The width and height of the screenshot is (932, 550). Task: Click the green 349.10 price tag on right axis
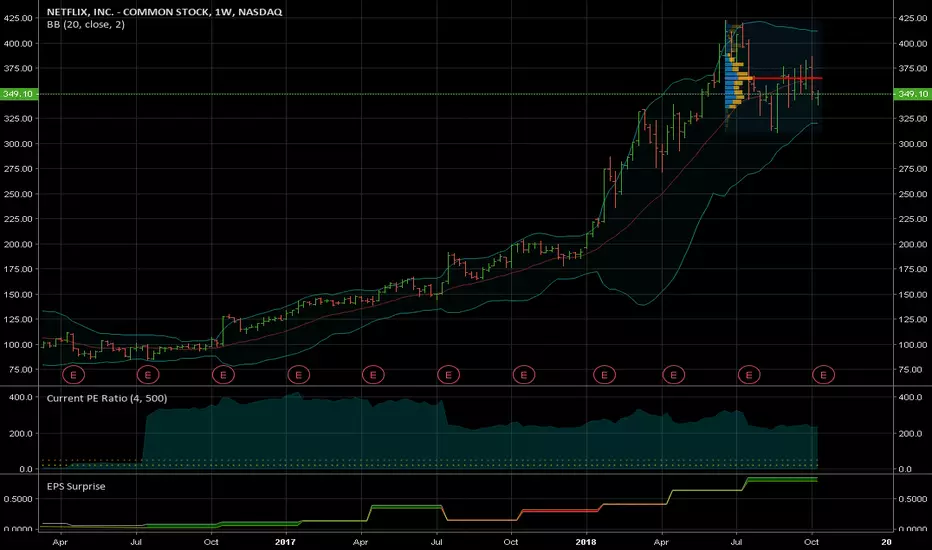coord(912,94)
